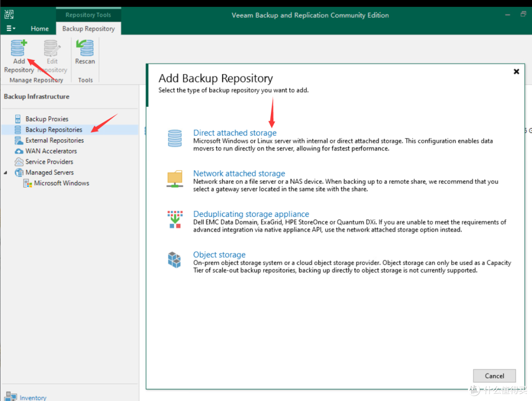Viewport: 532px width, 401px height.
Task: Open Backup Proxies in the tree
Action: tap(47, 119)
